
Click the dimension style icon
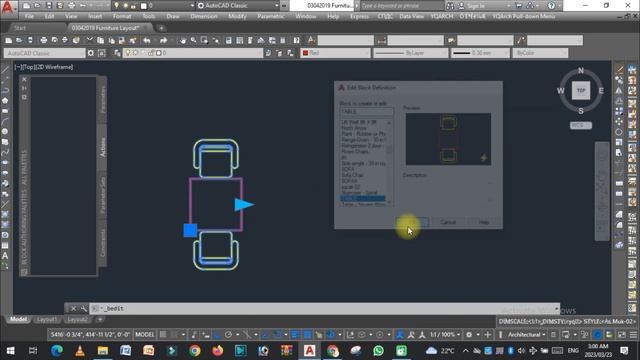pyautogui.click(x=382, y=40)
